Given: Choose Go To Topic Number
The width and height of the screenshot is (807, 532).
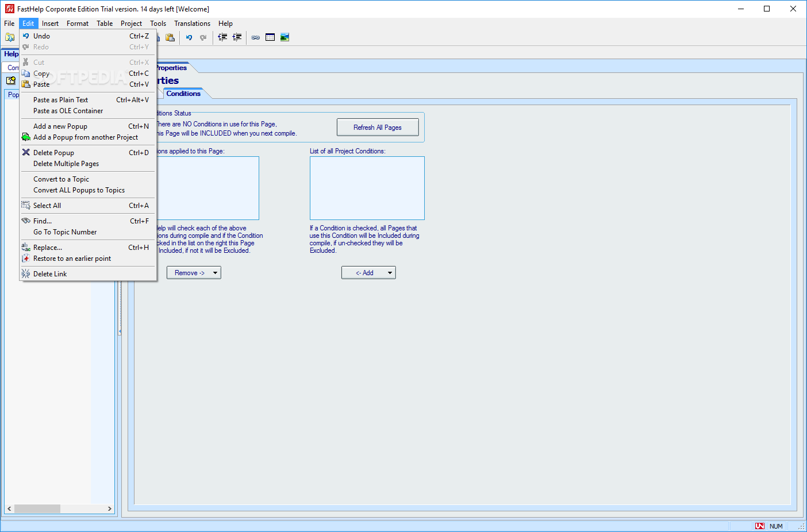Looking at the screenshot, I should (88, 232).
